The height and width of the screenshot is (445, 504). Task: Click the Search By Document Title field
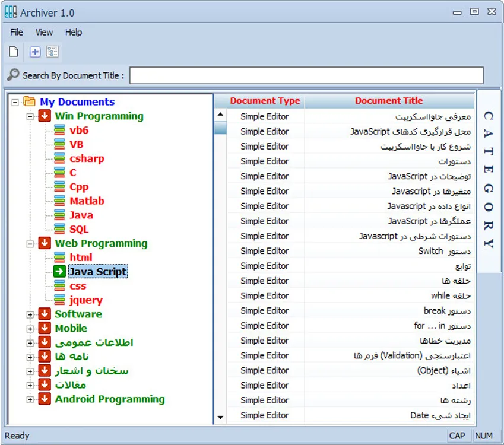[x=306, y=75]
